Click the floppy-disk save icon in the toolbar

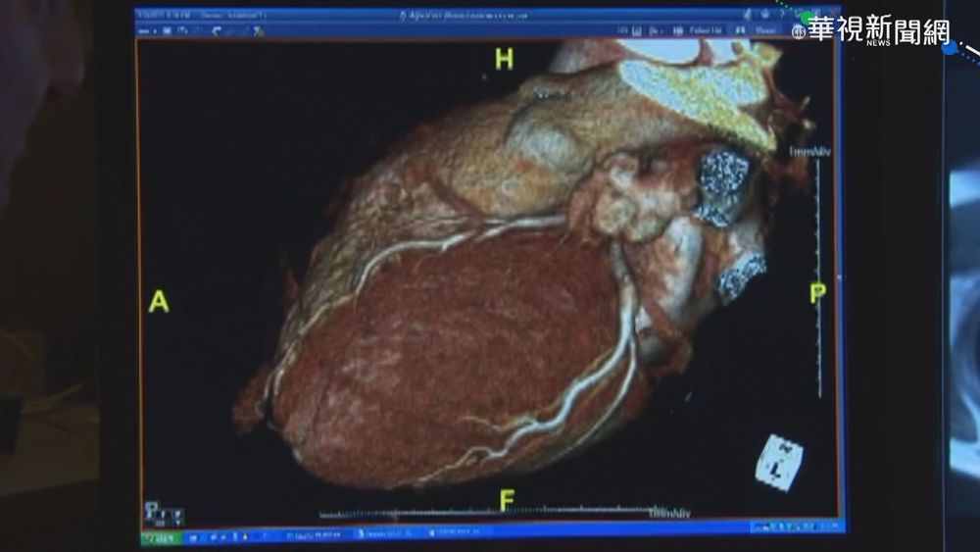click(x=168, y=30)
